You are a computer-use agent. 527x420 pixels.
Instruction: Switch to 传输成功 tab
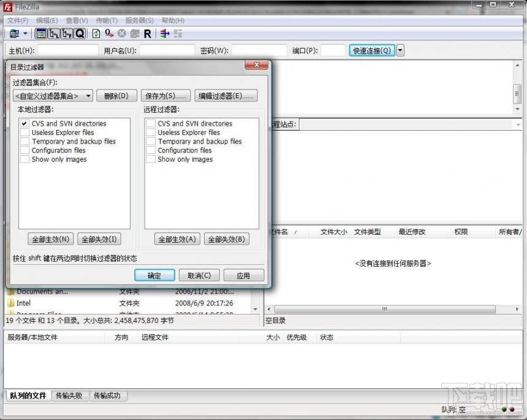[107, 395]
